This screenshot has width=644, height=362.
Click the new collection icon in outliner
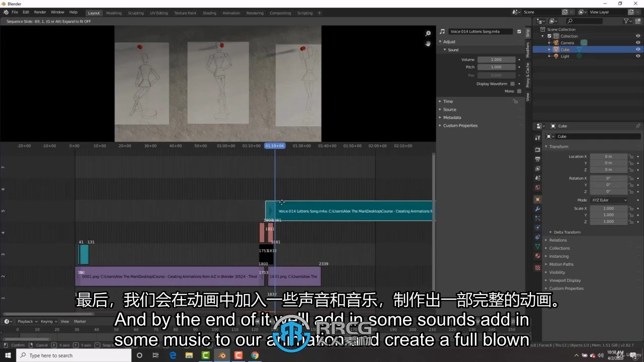[x=638, y=21]
